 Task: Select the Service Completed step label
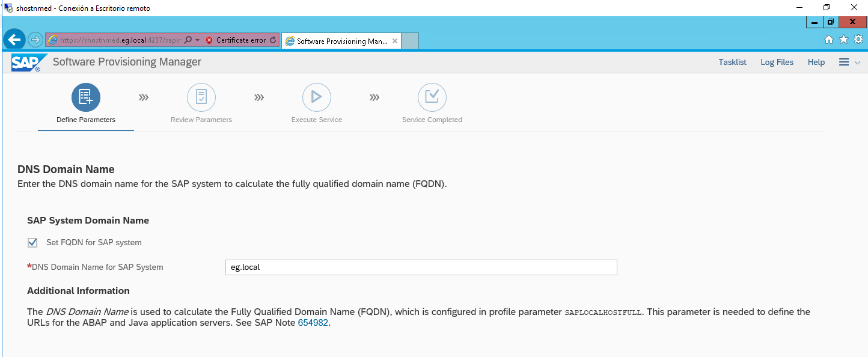(x=432, y=120)
